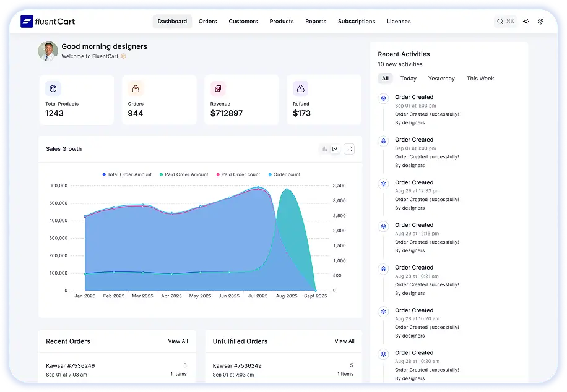Open the Orders menu in the navigation
567x392 pixels.
[x=208, y=22]
